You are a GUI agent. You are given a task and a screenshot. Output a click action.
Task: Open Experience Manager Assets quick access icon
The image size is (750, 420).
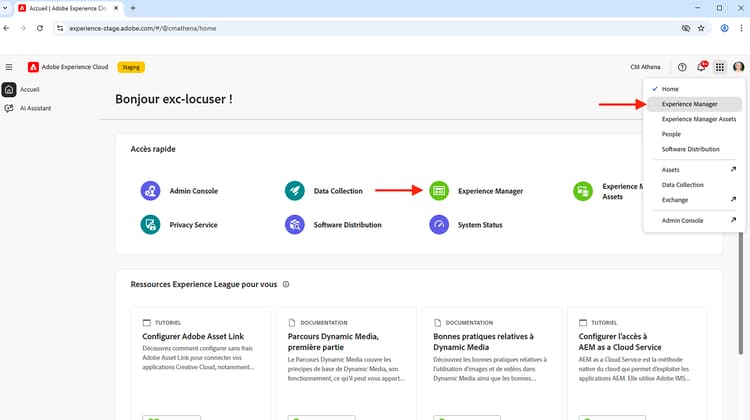point(583,191)
